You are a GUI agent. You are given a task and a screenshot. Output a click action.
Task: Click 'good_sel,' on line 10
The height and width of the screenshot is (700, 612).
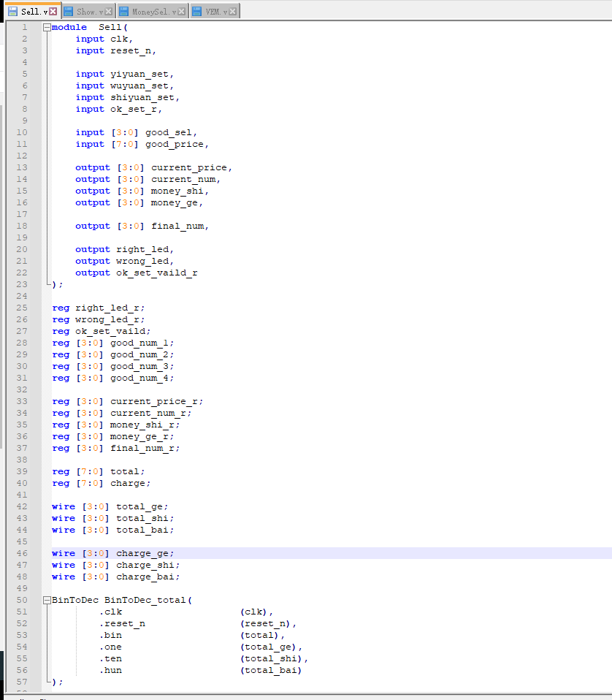pyautogui.click(x=171, y=132)
